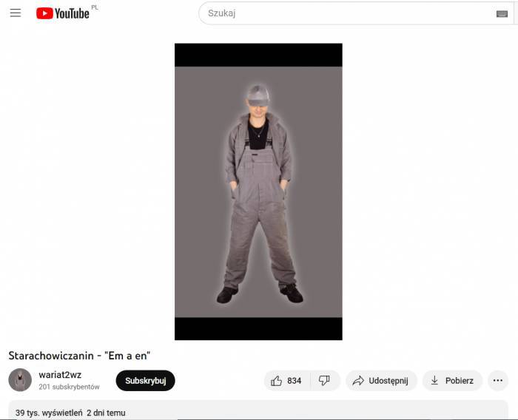This screenshot has height=420, width=518.
Task: Like the video with thumbs up
Action: point(276,381)
